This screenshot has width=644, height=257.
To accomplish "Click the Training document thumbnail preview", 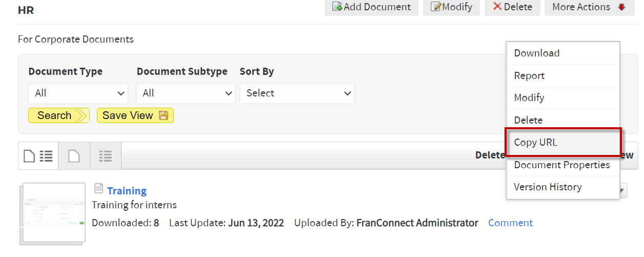I will [x=53, y=212].
